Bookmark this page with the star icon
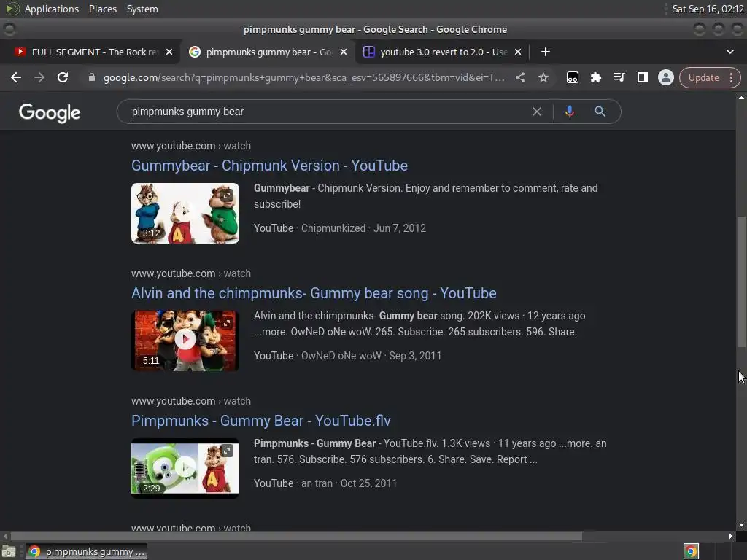Viewport: 747px width, 560px height. (543, 77)
